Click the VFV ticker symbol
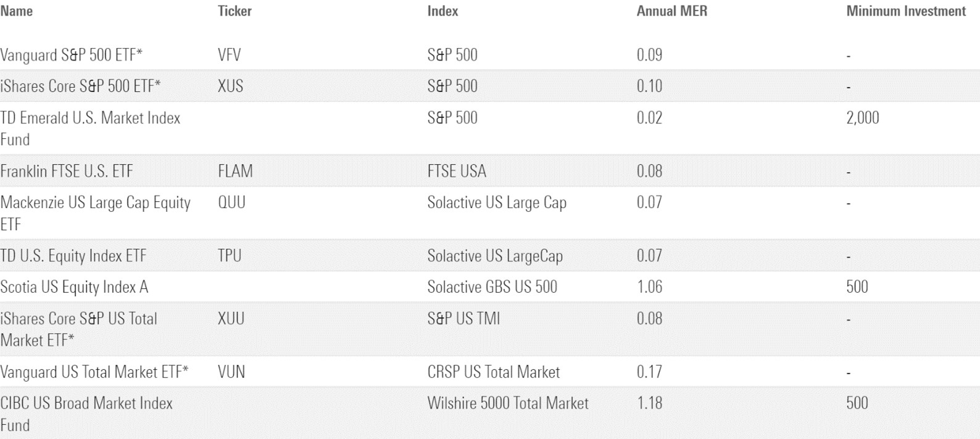The width and height of the screenshot is (980, 439). tap(229, 55)
